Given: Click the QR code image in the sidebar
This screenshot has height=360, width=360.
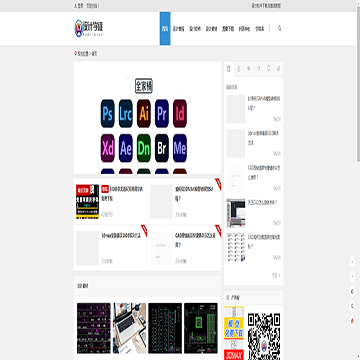Looking at the screenshot, I should coord(264,336).
